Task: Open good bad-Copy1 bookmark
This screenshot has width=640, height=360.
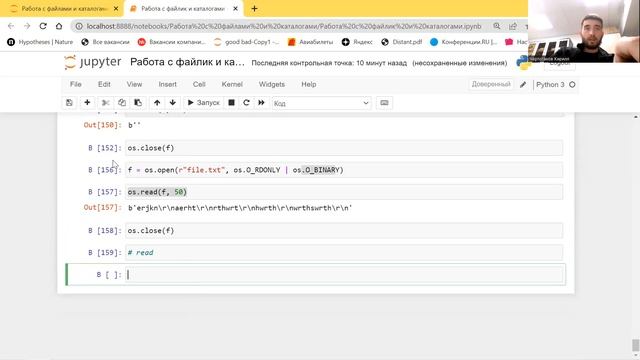Action: click(247, 42)
